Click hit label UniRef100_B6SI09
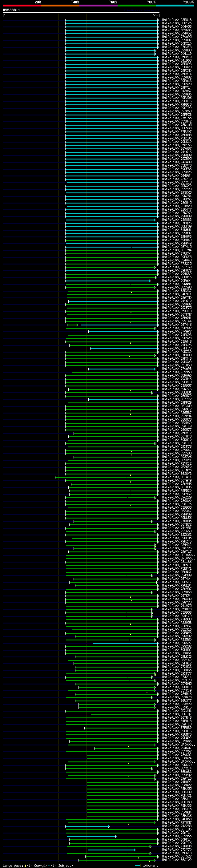Image resolution: width=197 pixels, height=868 pixels. (x=177, y=860)
